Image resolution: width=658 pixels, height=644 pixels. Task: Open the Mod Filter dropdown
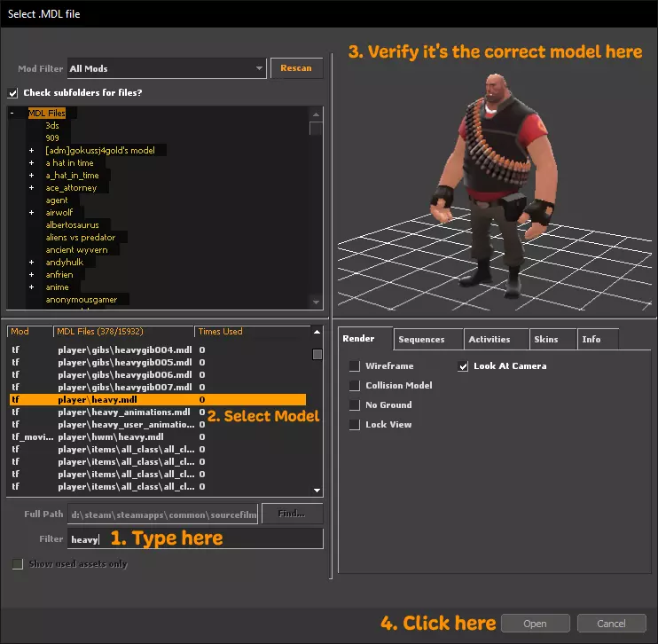coord(259,68)
